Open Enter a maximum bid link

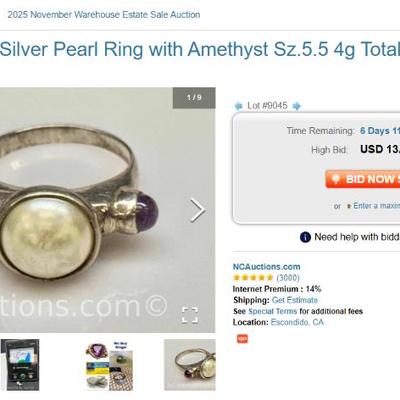click(376, 206)
